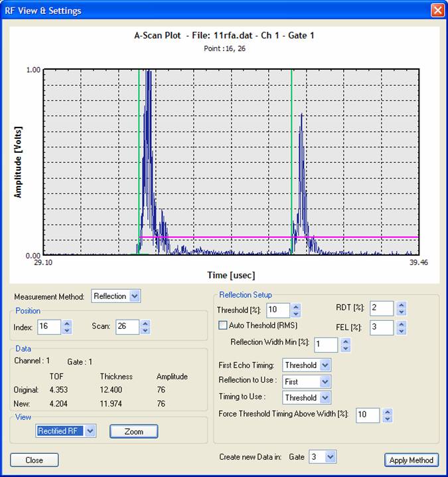Viewport: 448px width, 477px height.
Task: Lower the FEL [%] value with down arrow
Action: point(400,331)
